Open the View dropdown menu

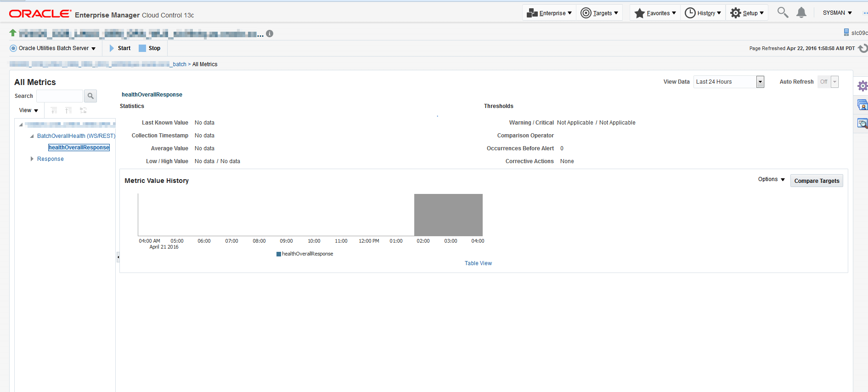tap(28, 110)
